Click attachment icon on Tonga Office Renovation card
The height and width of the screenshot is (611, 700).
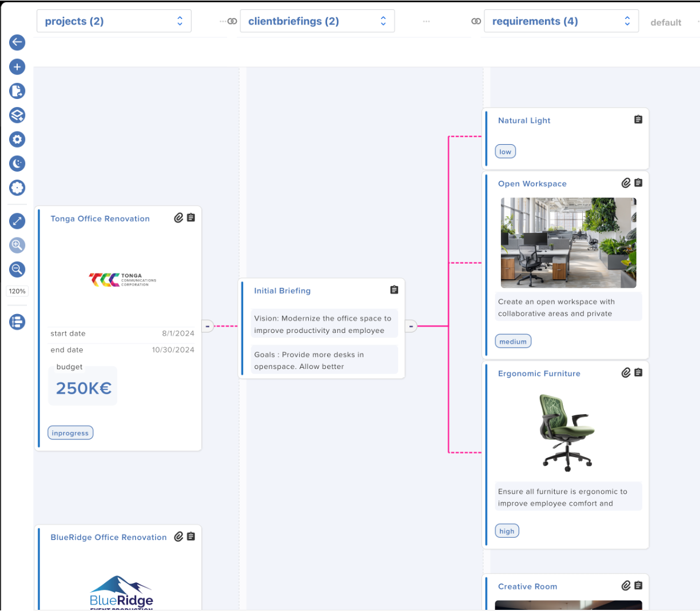coord(179,218)
